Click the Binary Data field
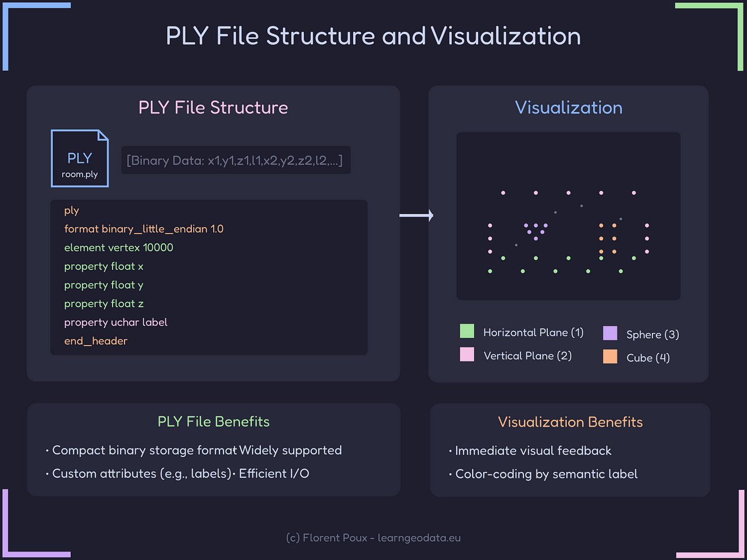The image size is (747, 560). tap(236, 160)
